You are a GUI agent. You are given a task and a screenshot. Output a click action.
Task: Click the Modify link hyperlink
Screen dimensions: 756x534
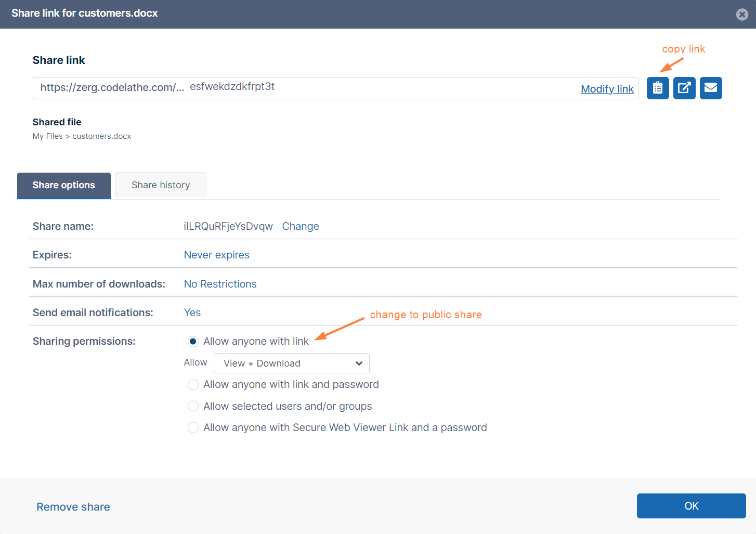click(607, 89)
